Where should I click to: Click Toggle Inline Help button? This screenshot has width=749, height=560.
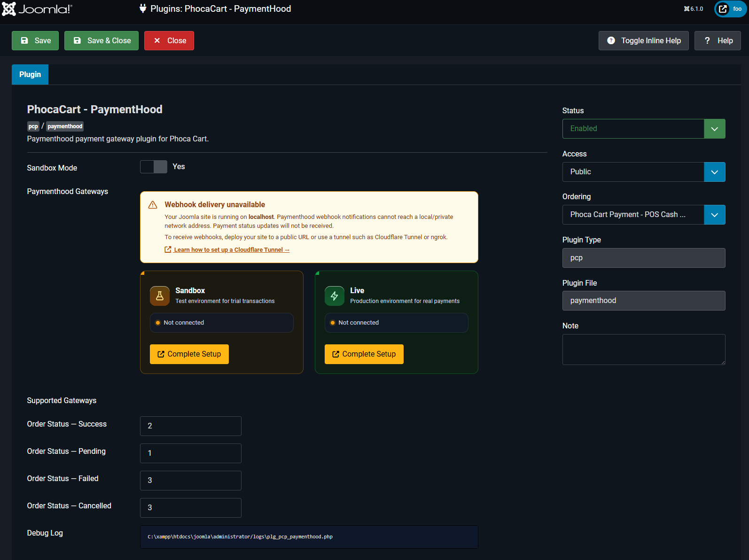click(644, 41)
